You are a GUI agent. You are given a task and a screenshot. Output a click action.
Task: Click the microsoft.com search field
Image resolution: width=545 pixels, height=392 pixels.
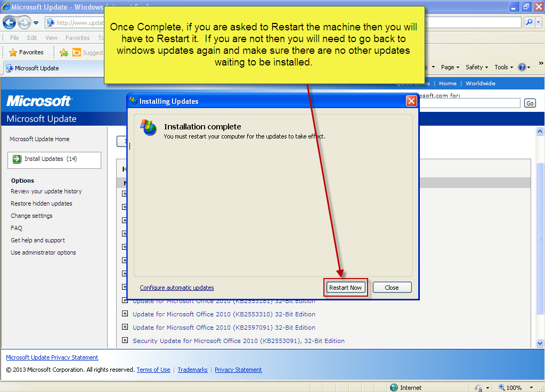coord(469,103)
